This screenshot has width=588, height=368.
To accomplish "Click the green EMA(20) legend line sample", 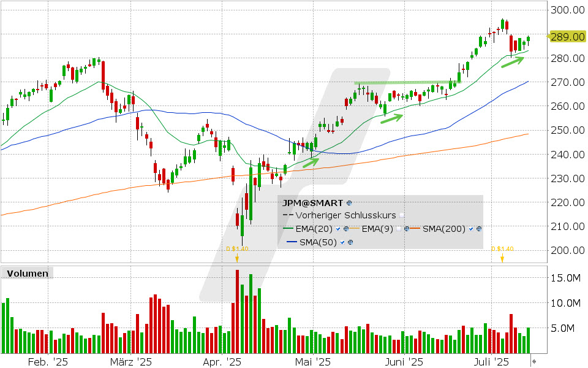I will (288, 229).
